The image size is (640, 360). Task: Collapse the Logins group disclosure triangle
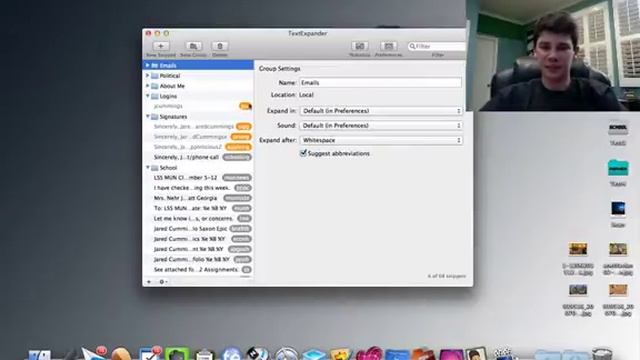pos(148,96)
